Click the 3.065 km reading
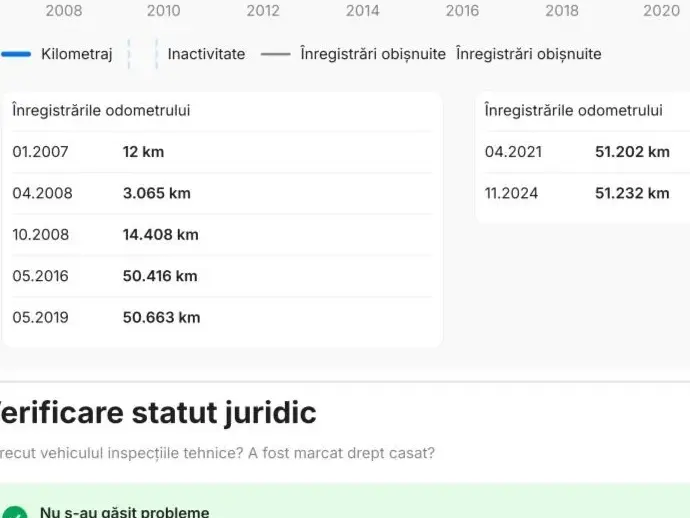Viewport: 690px width, 518px height. pos(157,193)
